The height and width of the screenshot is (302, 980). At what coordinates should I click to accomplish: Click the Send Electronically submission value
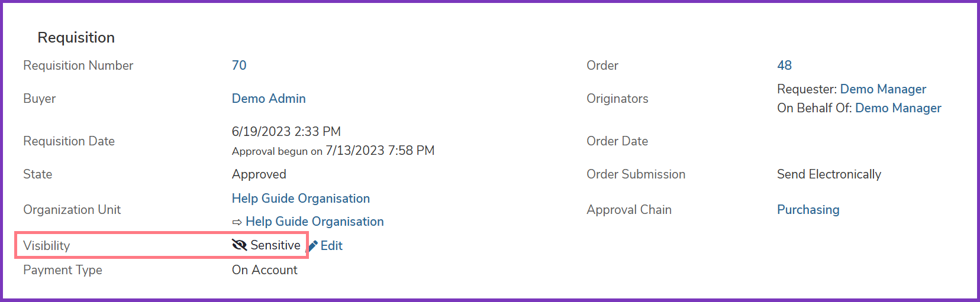(829, 174)
